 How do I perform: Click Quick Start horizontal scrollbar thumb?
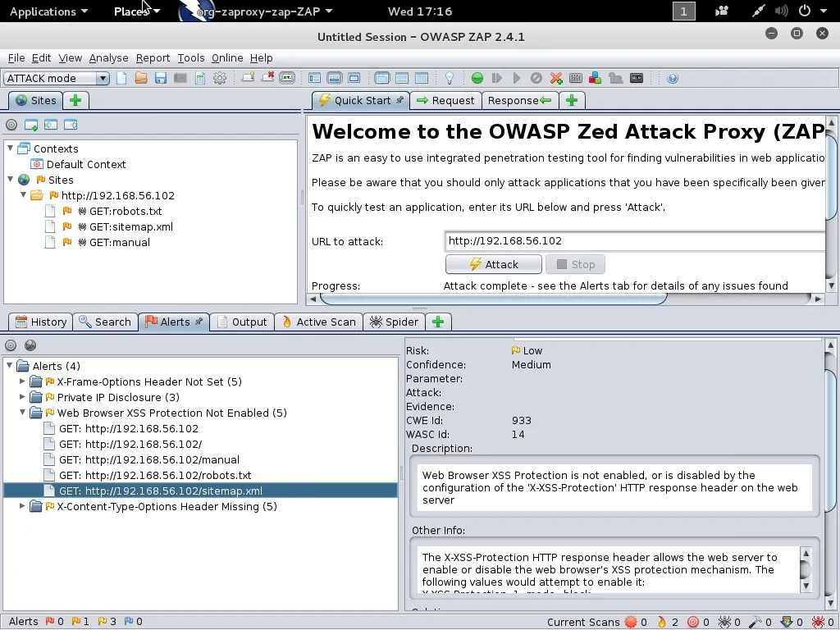pyautogui.click(x=493, y=299)
